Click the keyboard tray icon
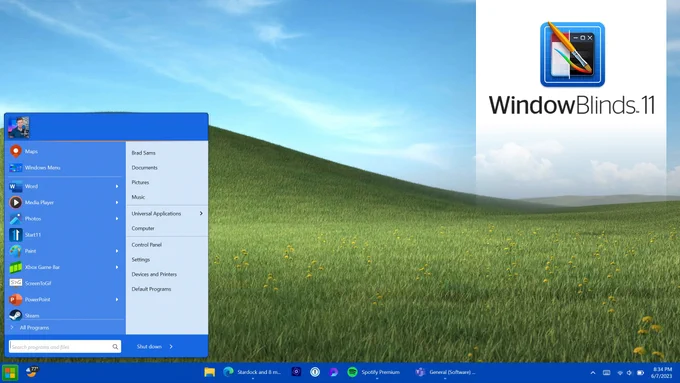The image size is (680, 383). [x=607, y=373]
